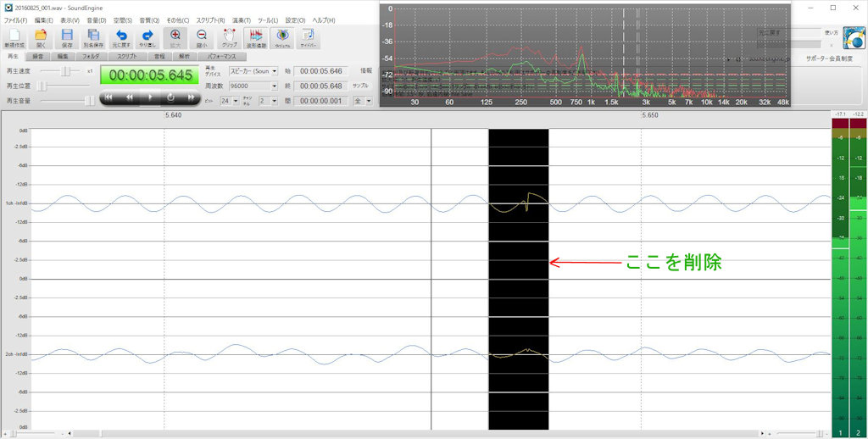Undo with the 元に戻す arrow icon
The height and width of the screenshot is (439, 868).
pyautogui.click(x=120, y=38)
